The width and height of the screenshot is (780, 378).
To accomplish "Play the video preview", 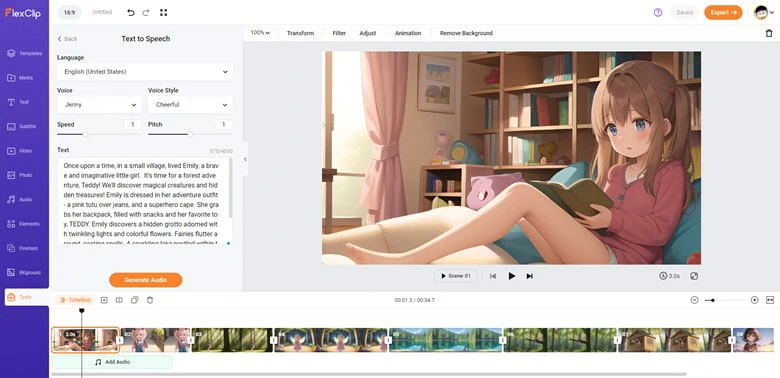I will [511, 276].
